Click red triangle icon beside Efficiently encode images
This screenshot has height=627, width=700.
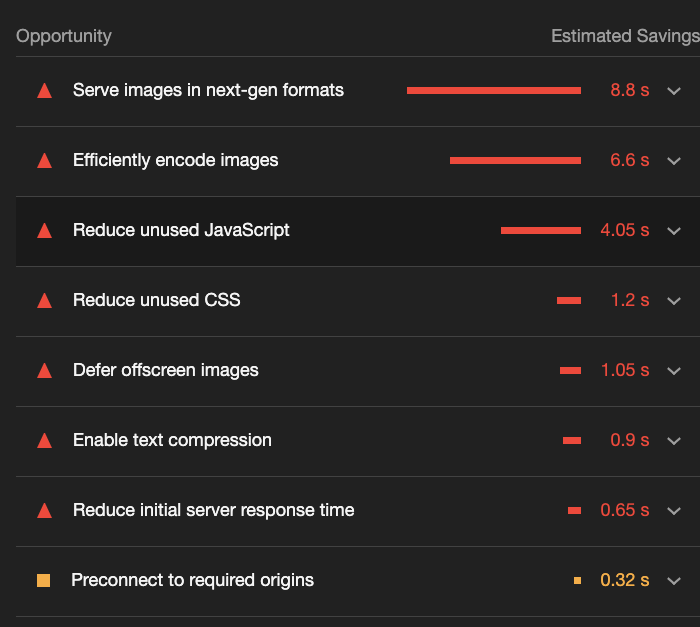[x=44, y=161]
